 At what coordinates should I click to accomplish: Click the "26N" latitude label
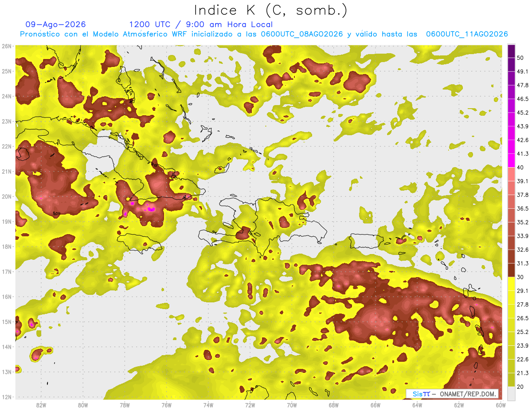7,46
